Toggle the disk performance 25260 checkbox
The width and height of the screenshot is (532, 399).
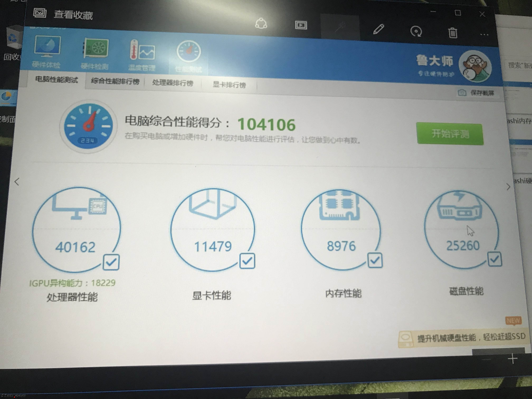pyautogui.click(x=495, y=259)
